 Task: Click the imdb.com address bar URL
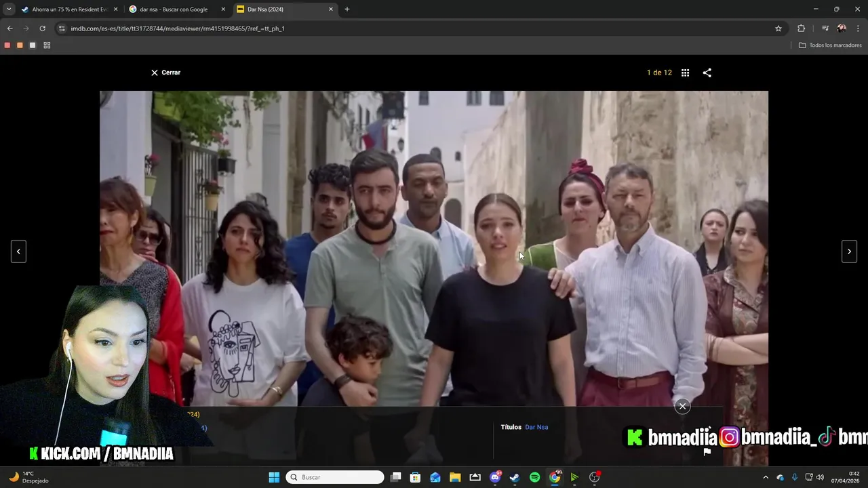(178, 28)
